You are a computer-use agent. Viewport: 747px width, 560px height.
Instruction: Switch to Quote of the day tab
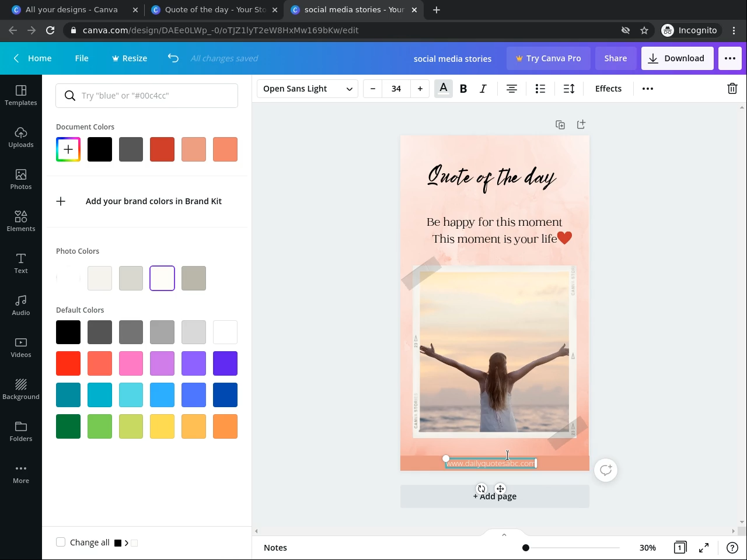[x=215, y=10]
